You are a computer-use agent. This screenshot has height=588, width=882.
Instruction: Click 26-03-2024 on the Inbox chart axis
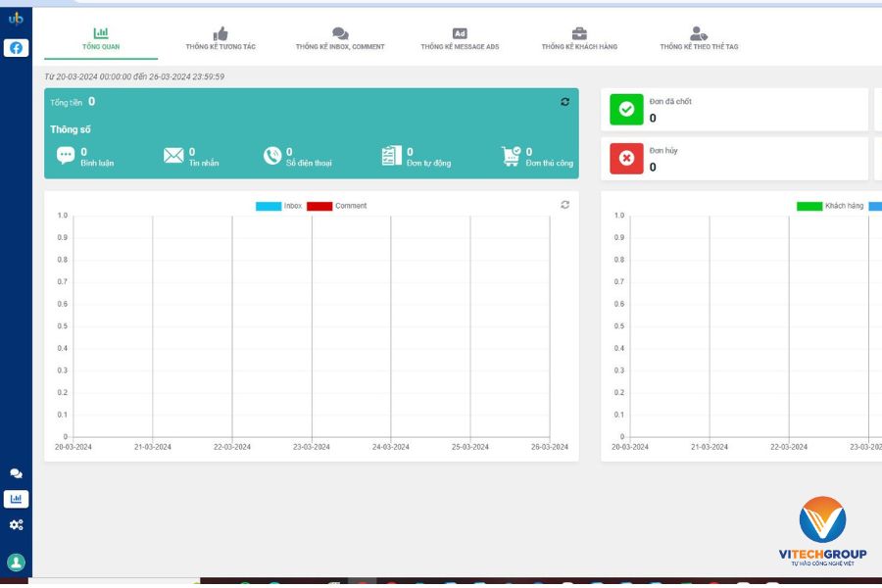(x=550, y=447)
